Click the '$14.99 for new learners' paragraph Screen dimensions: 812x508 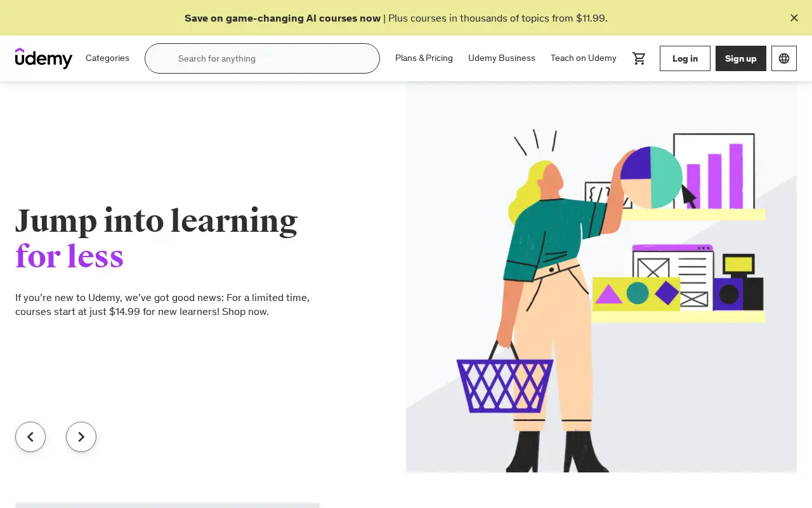click(162, 305)
